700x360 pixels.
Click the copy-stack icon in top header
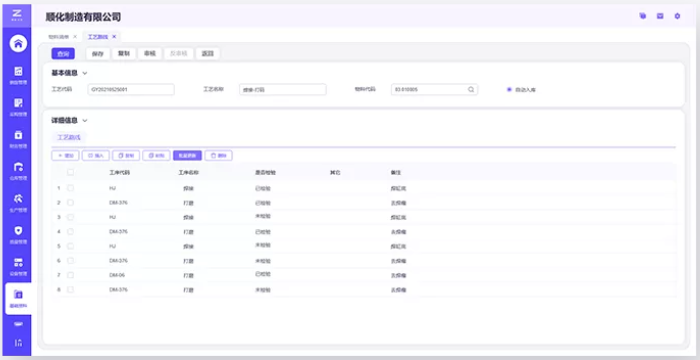[642, 16]
